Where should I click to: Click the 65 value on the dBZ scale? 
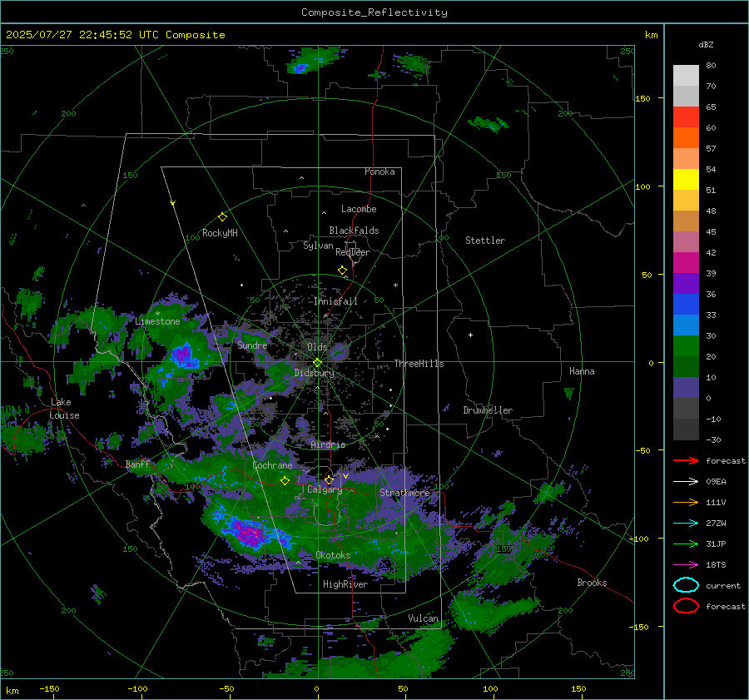pos(712,107)
